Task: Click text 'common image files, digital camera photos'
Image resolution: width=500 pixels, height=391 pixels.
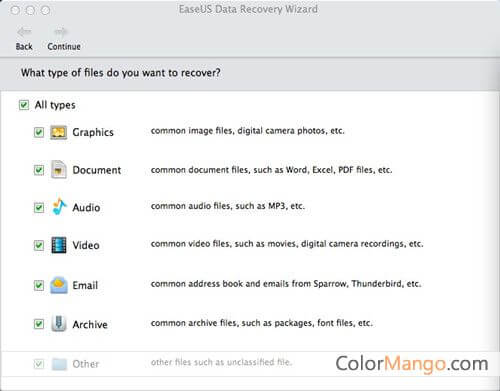Action: (238, 131)
